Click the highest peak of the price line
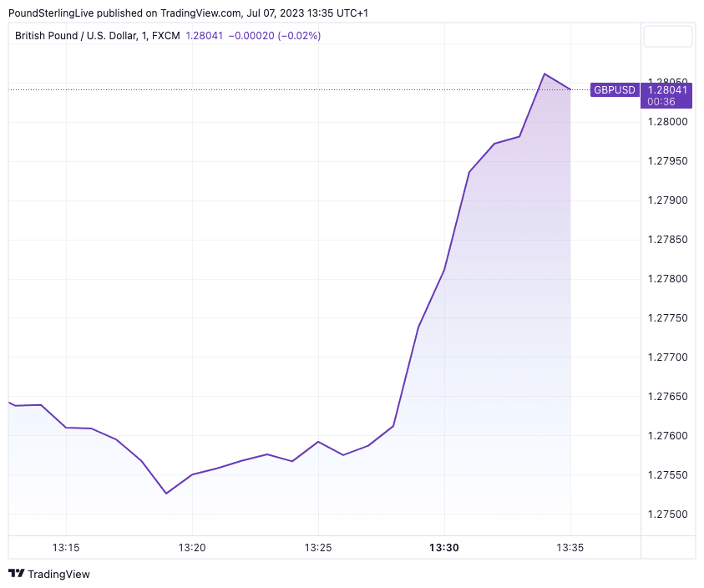The image size is (704, 588). click(x=544, y=73)
